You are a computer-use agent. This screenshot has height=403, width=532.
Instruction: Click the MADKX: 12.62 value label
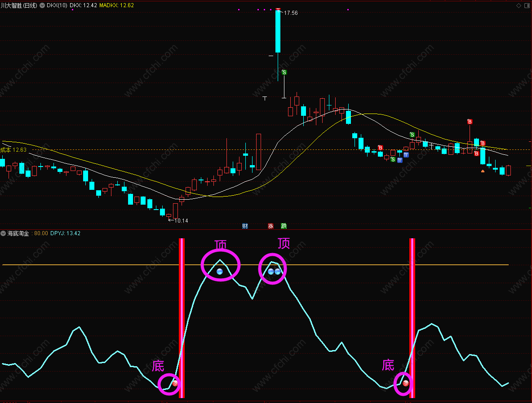click(116, 5)
